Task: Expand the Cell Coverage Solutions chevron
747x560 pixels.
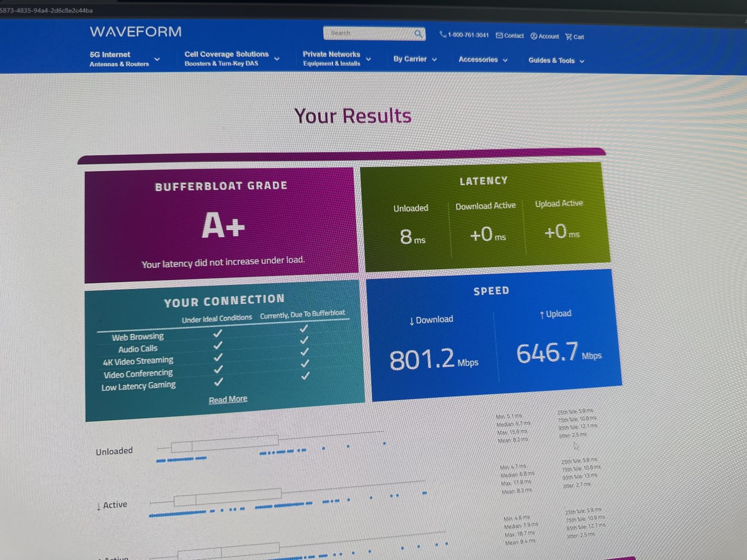Action: (277, 59)
